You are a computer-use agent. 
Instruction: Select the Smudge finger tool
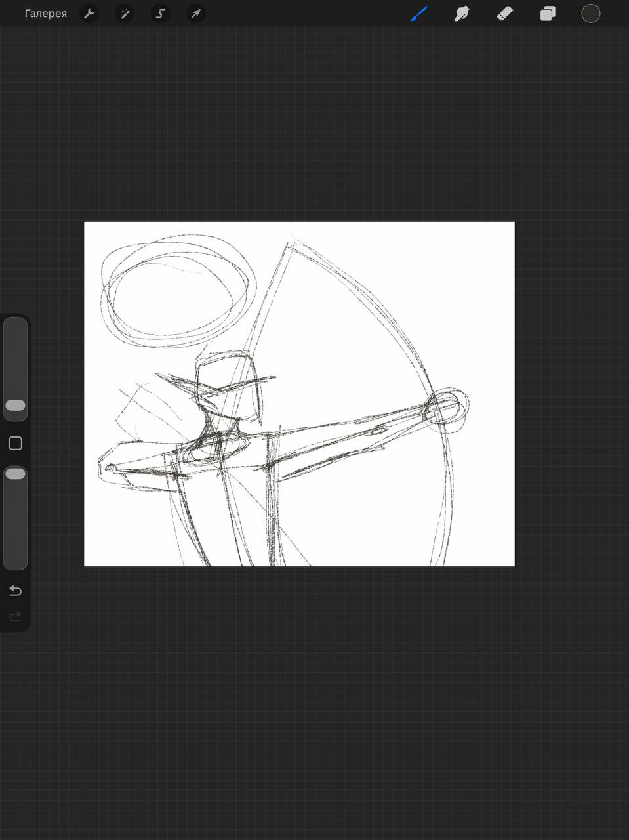[462, 14]
